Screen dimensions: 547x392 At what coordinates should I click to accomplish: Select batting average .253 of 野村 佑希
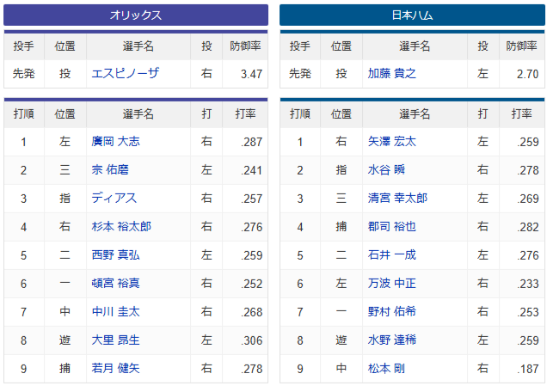[528, 312]
